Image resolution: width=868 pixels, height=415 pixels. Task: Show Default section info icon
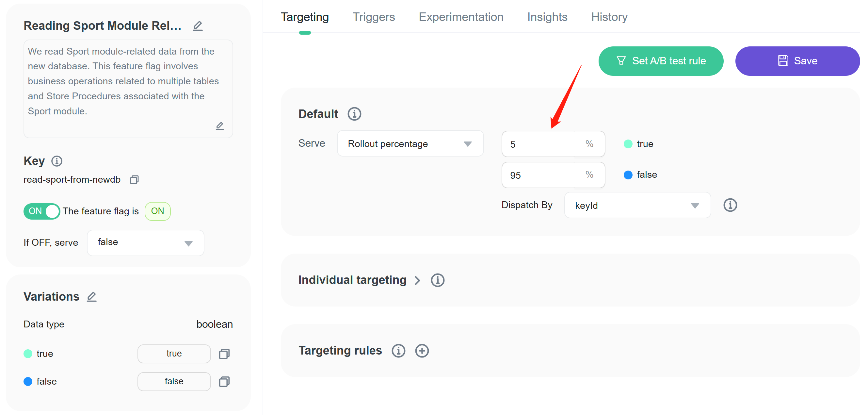(x=354, y=114)
